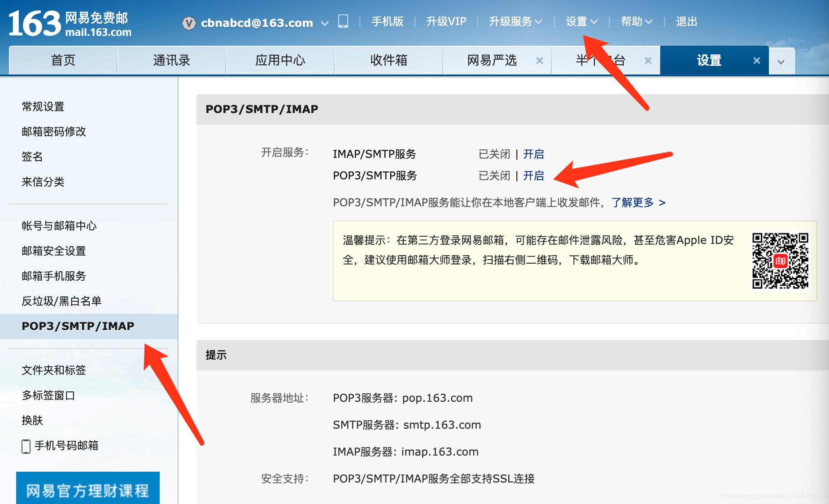Click the 升级VIP link
This screenshot has height=504, width=829.
point(446,22)
